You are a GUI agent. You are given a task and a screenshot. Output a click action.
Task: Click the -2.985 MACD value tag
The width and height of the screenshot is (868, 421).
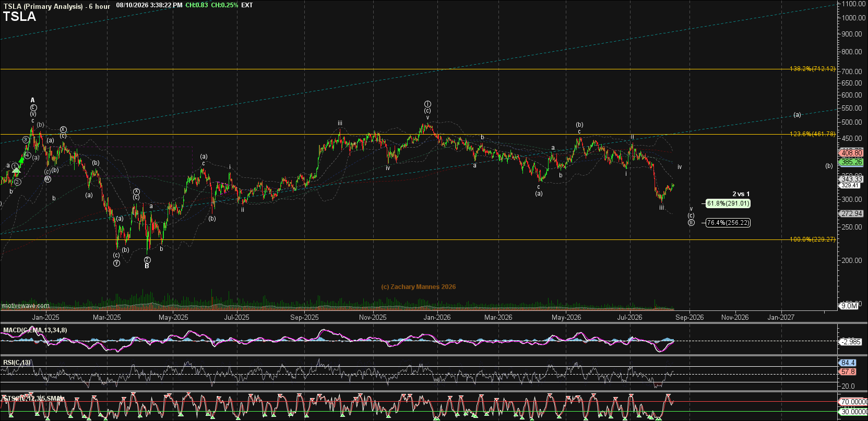point(851,342)
